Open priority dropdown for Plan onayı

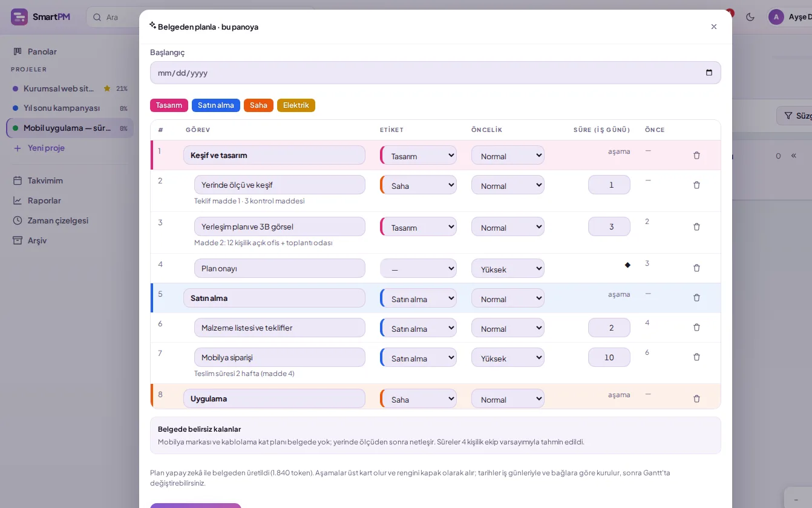pos(508,268)
